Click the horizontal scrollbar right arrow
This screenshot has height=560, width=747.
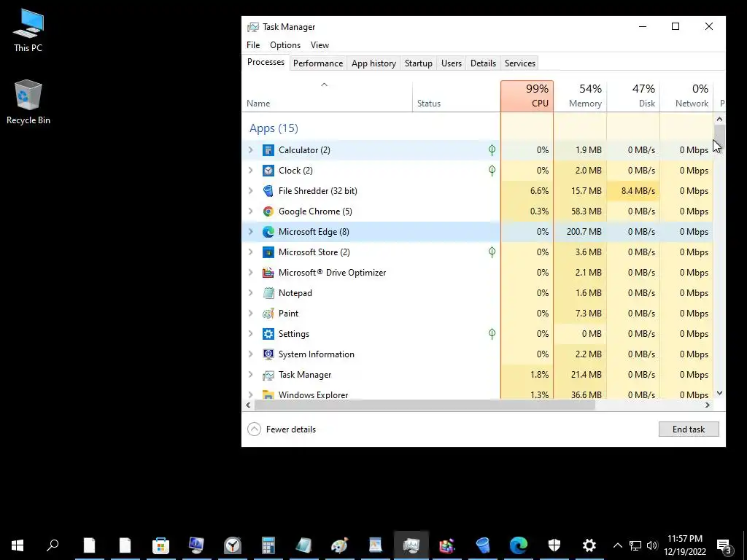[x=708, y=405]
